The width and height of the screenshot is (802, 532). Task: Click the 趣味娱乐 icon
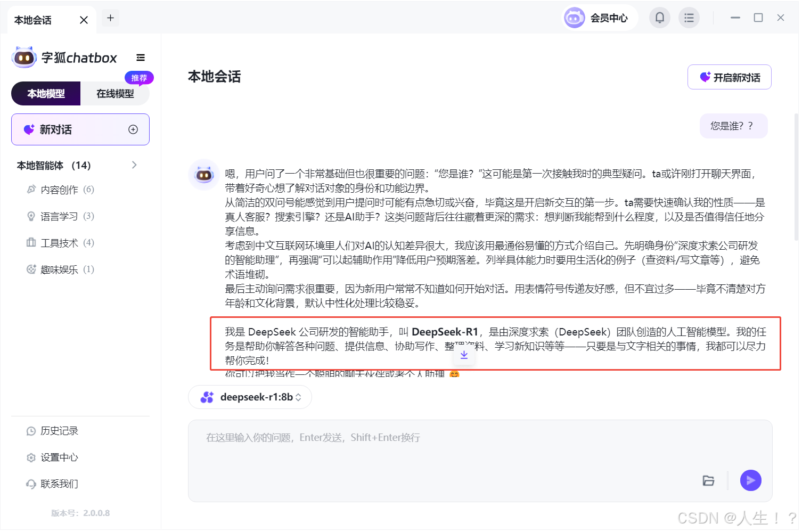31,269
